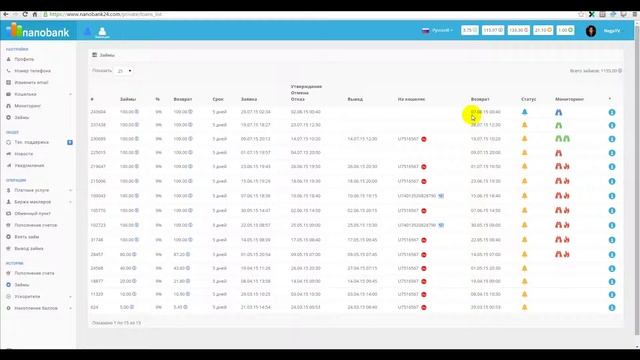This screenshot has height=360, width=640.
Task: Open Уведомления in the sidebar
Action: [29, 166]
